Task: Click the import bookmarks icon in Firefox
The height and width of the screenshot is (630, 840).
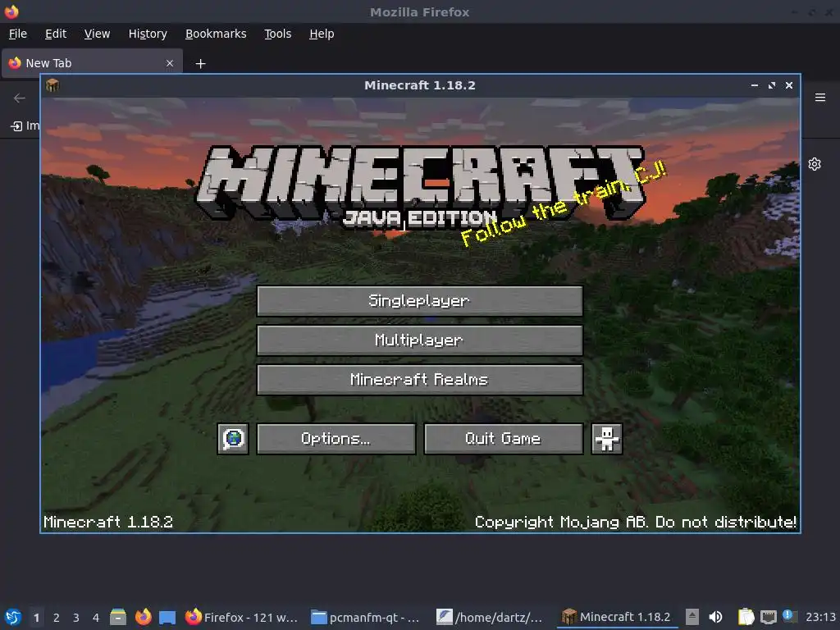Action: (16, 126)
